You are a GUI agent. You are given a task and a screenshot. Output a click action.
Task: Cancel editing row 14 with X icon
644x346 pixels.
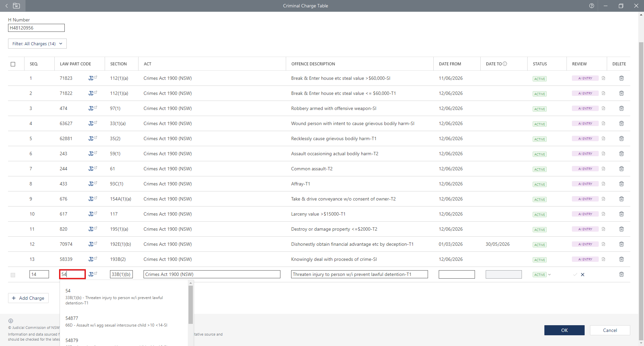click(x=583, y=275)
